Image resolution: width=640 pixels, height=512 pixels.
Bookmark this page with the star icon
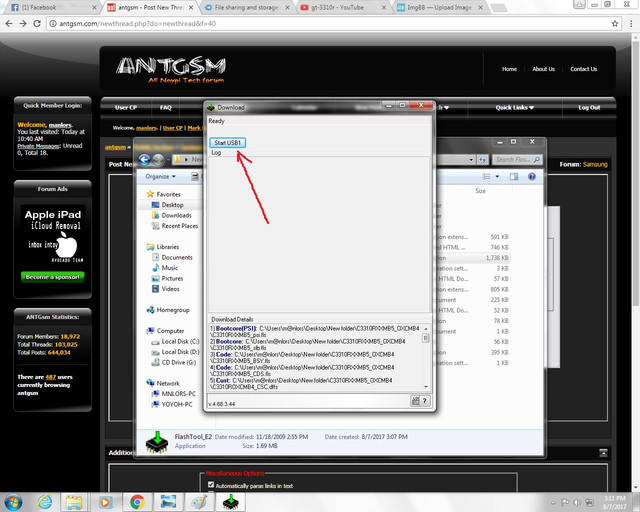[x=615, y=24]
